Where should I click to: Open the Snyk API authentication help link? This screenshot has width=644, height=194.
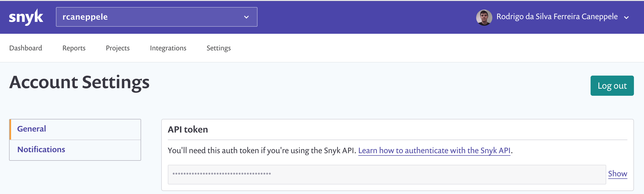(434, 150)
